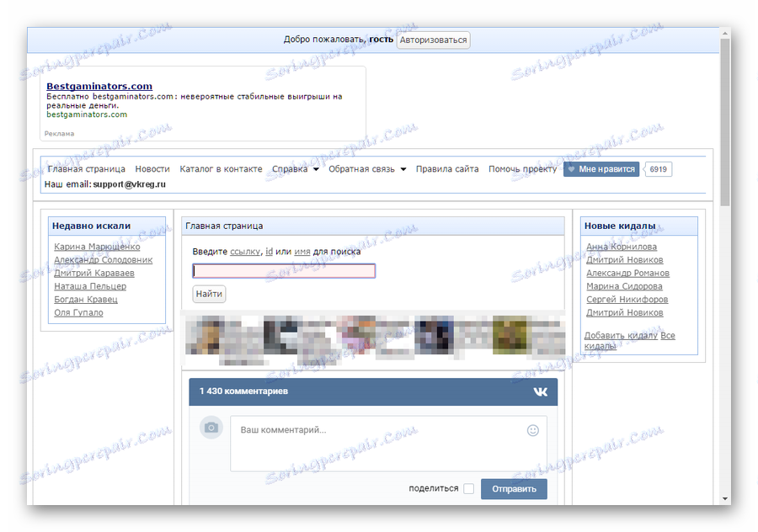Open Анна Корнилова in Новые кидалы
758x532 pixels.
(x=622, y=247)
